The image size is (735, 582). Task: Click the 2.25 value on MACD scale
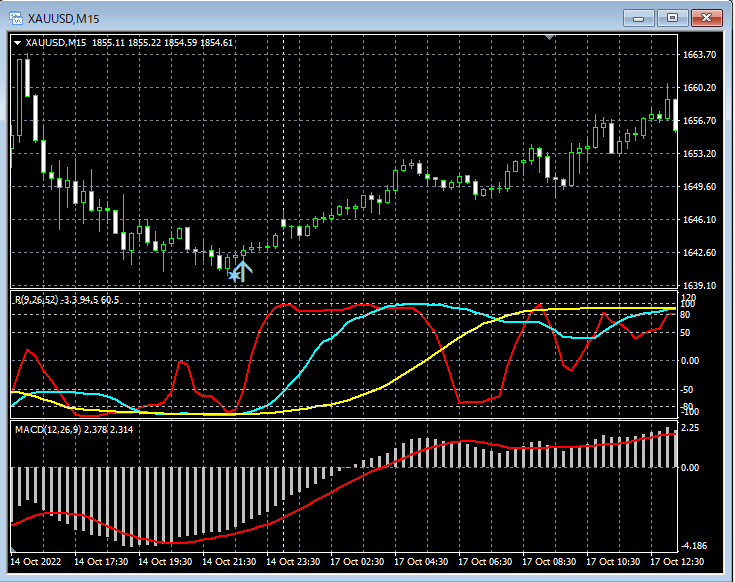coord(690,427)
